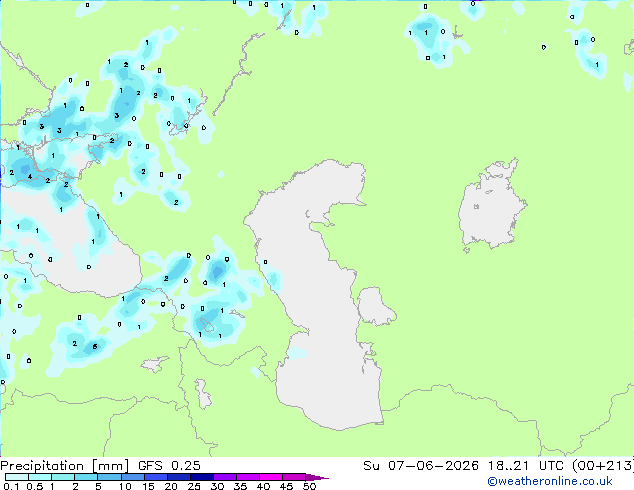Click the 15–20 mm legend color box

[155, 477]
